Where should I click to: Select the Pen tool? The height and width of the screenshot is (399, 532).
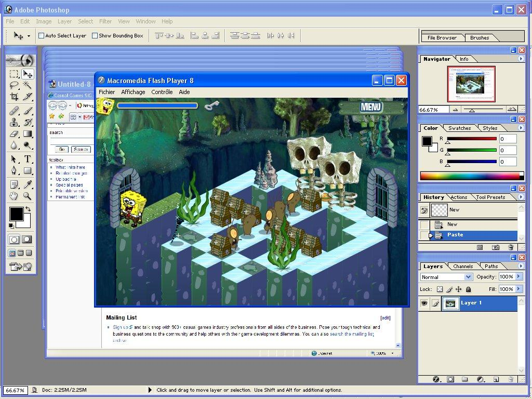pyautogui.click(x=14, y=170)
